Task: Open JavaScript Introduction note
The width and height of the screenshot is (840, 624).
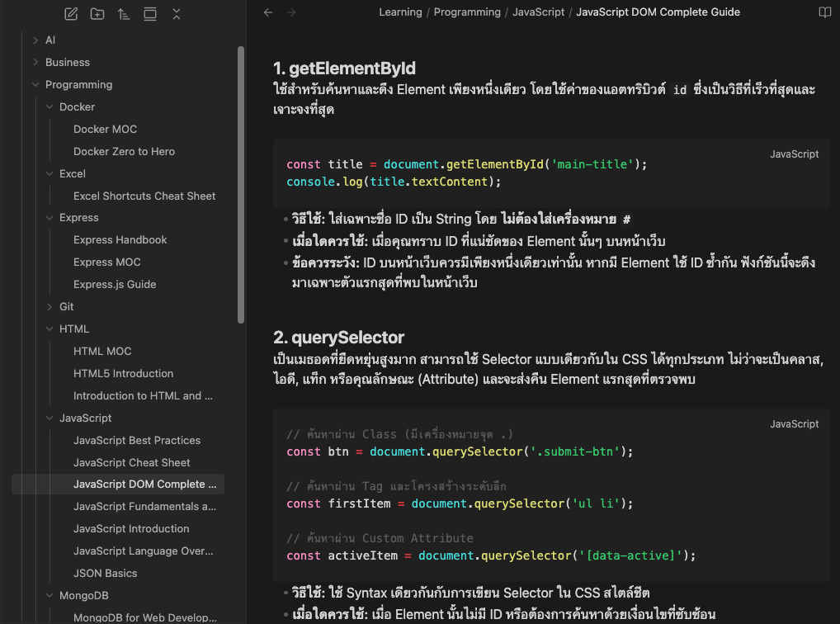Action: point(131,529)
